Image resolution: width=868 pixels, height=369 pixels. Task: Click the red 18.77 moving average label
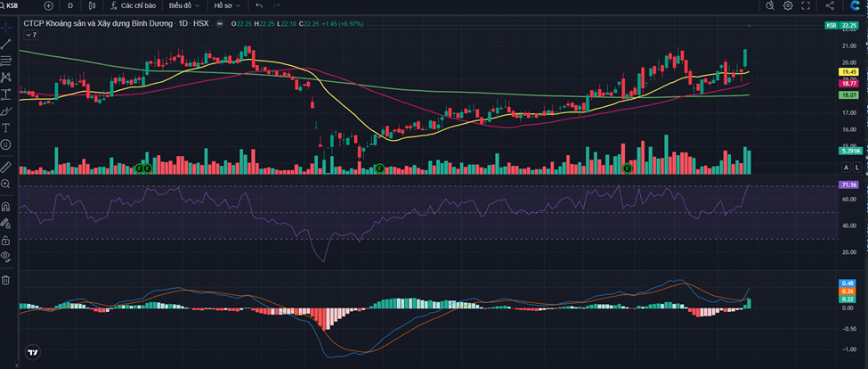click(x=848, y=83)
